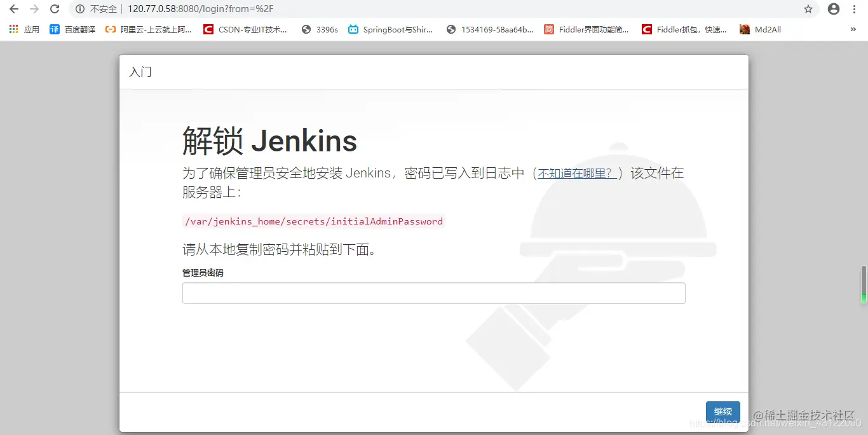Click the initialAdminPassword file path text
This screenshot has height=435, width=868.
tap(313, 221)
